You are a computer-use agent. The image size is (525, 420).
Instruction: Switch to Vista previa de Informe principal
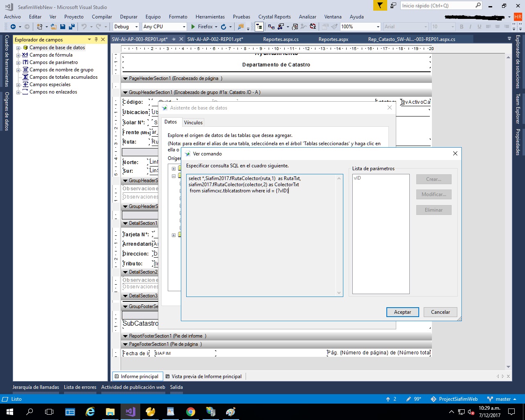point(203,377)
